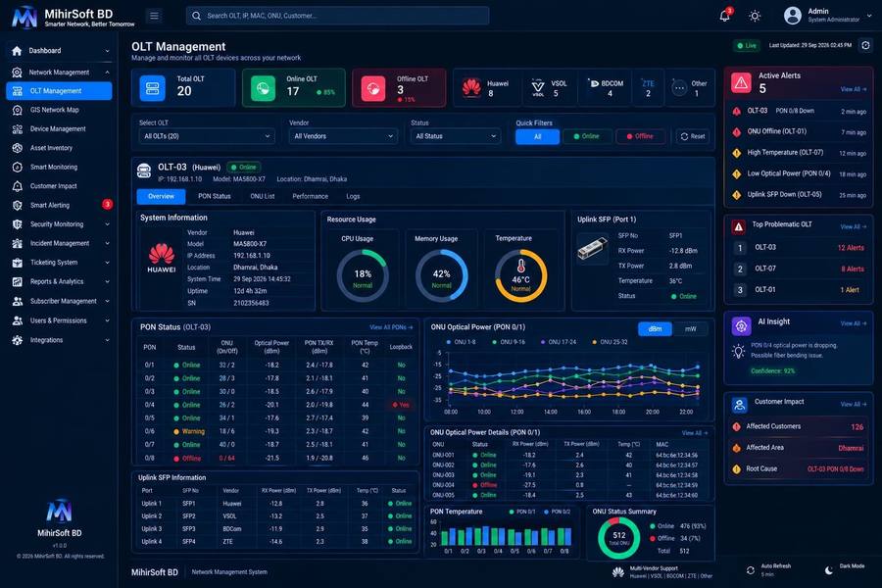Click the Memory Usage 42% gauge
Image resolution: width=882 pixels, height=588 pixels.
[x=442, y=275]
